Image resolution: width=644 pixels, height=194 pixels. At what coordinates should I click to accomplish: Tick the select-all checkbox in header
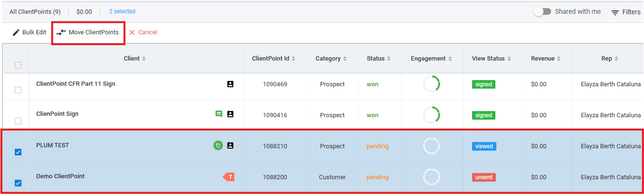point(18,65)
